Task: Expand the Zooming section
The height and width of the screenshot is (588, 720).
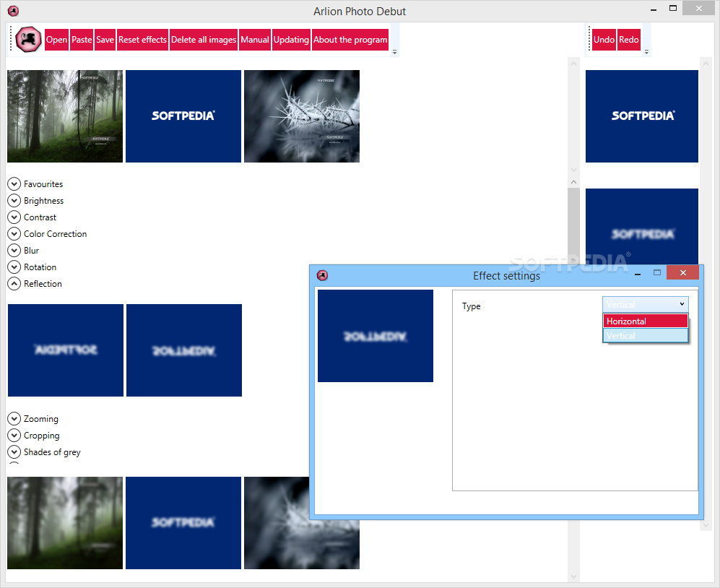Action: click(14, 418)
